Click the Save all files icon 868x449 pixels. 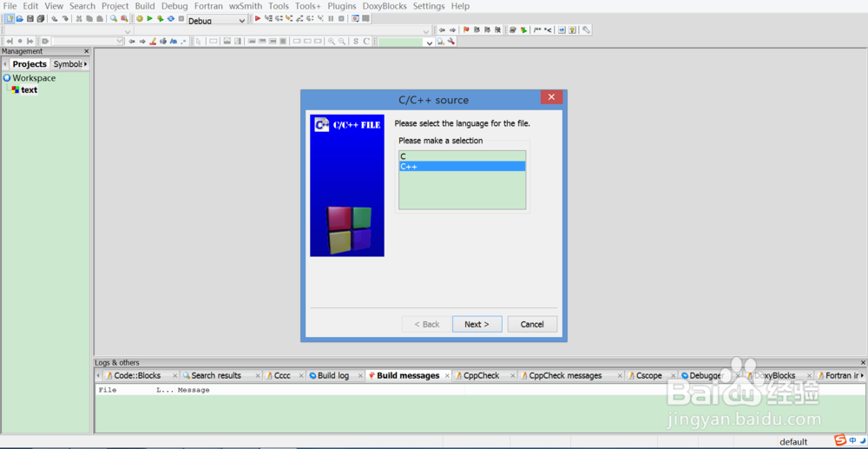(41, 18)
